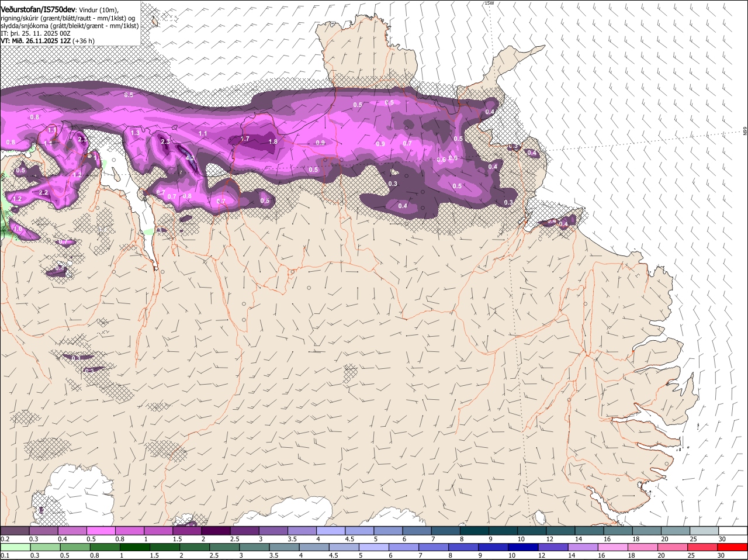Screen dimensions: 748x560
Task: Choose pale grey snow swatch between 25 and 30
Action: click(x=705, y=530)
